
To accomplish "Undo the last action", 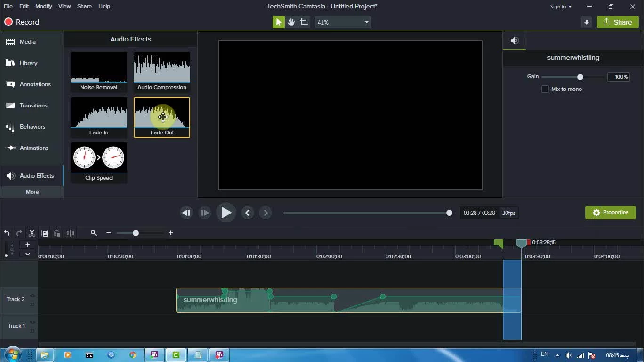I will pos(7,233).
